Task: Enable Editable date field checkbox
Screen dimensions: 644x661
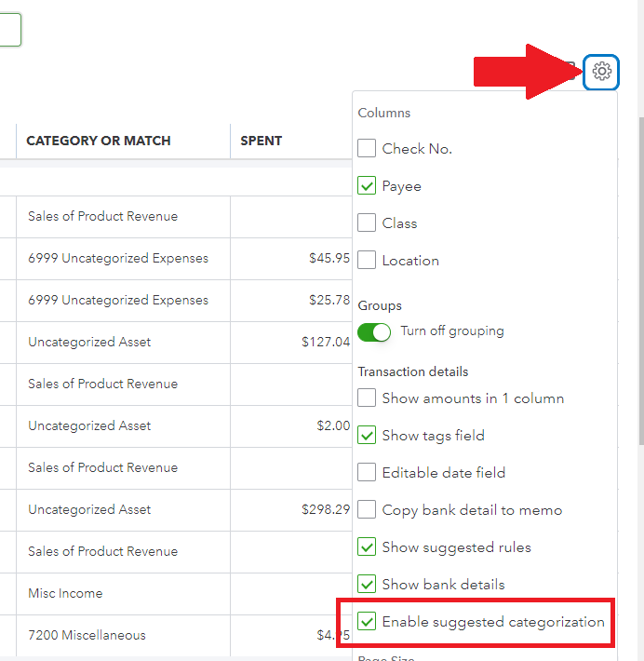Action: [367, 473]
